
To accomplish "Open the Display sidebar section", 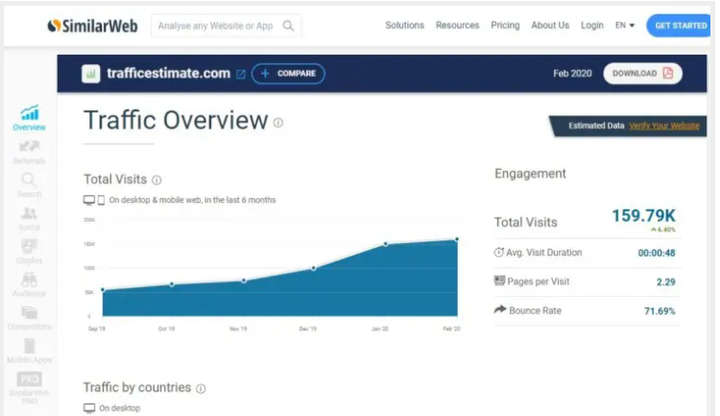I will tap(29, 252).
